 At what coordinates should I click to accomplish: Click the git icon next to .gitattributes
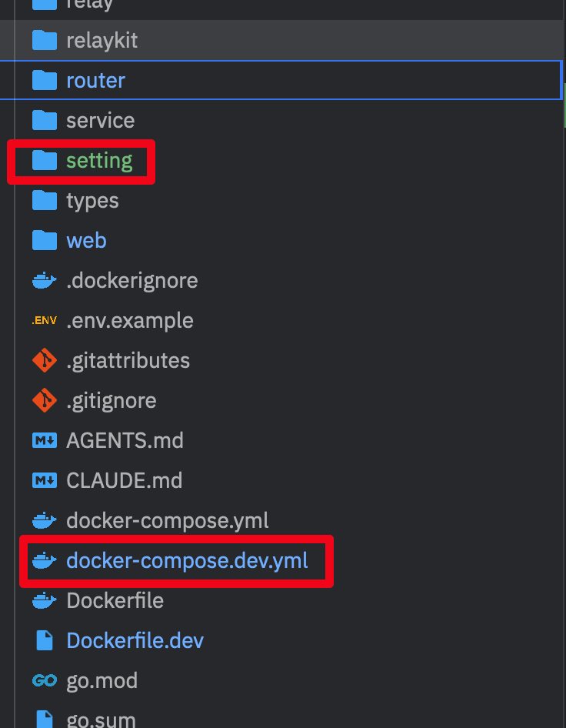coord(45,360)
